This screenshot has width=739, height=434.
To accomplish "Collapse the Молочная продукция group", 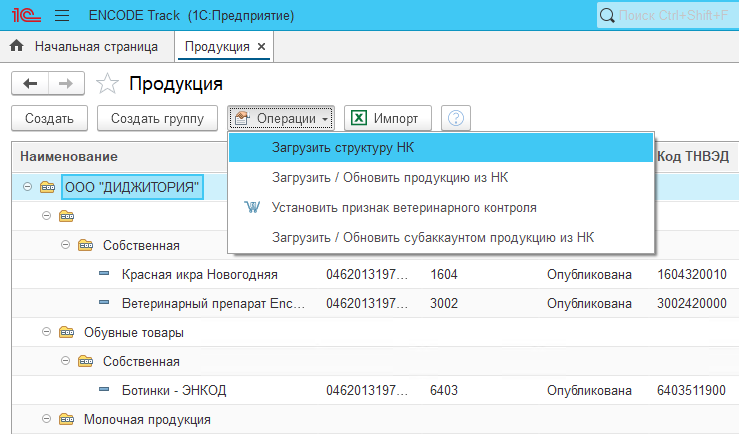I will pyautogui.click(x=46, y=420).
